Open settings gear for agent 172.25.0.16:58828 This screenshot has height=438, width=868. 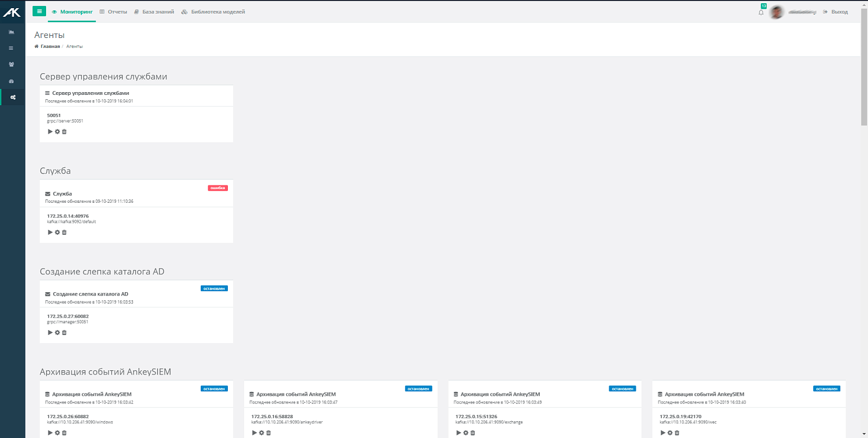click(x=261, y=433)
